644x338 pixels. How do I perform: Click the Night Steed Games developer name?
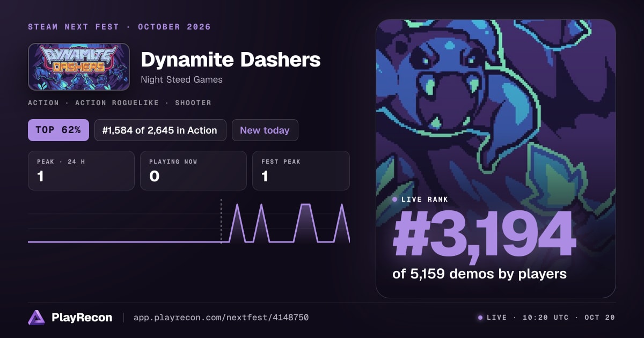tap(181, 79)
